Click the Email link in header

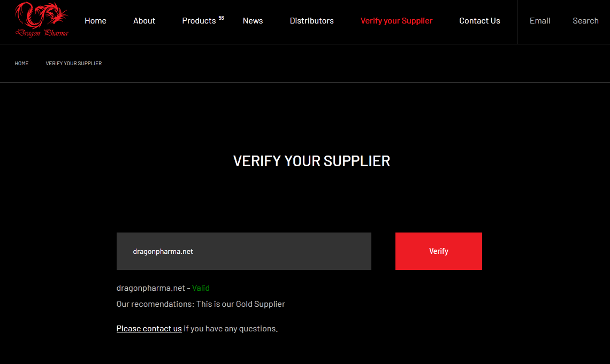(x=540, y=21)
